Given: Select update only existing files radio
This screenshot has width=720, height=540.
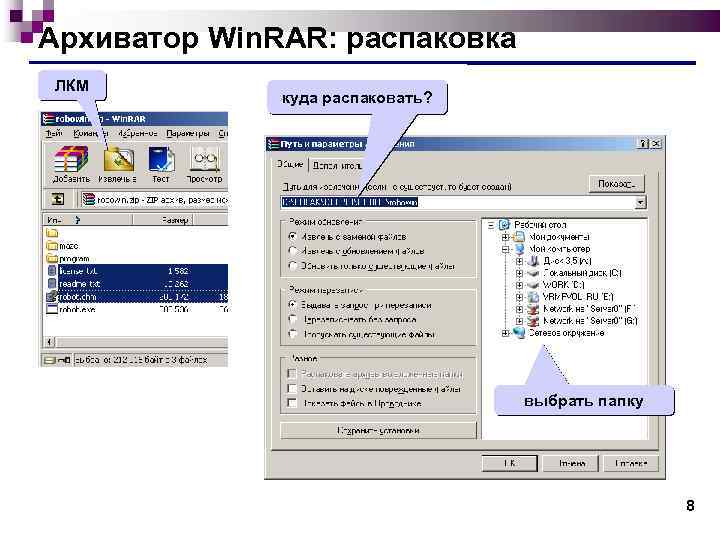Looking at the screenshot, I should [x=292, y=266].
